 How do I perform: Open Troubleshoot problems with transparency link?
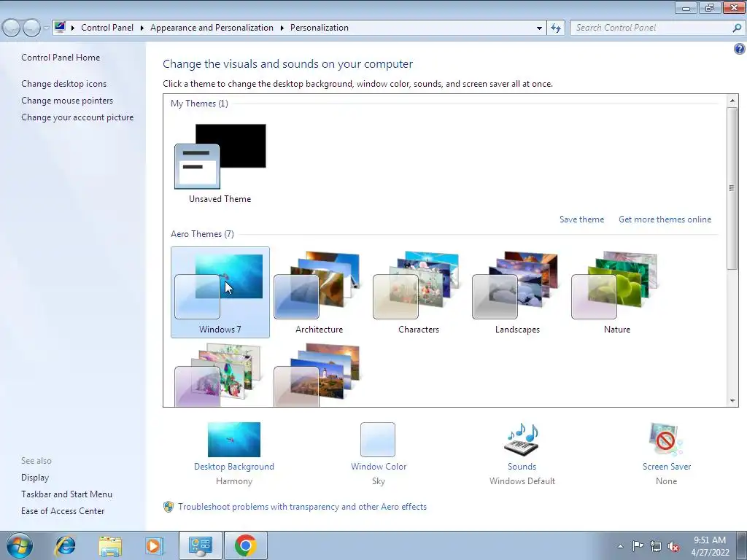point(302,507)
